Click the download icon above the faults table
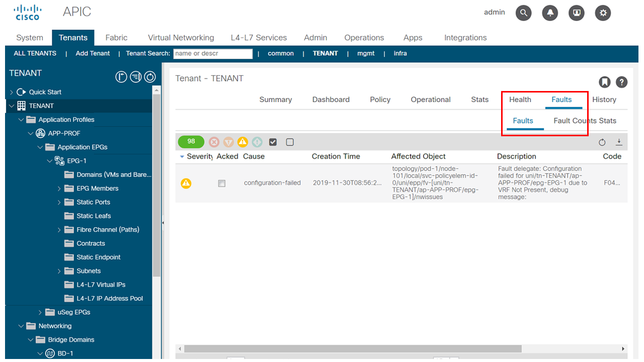Image resolution: width=644 pixels, height=362 pixels. coord(619,142)
